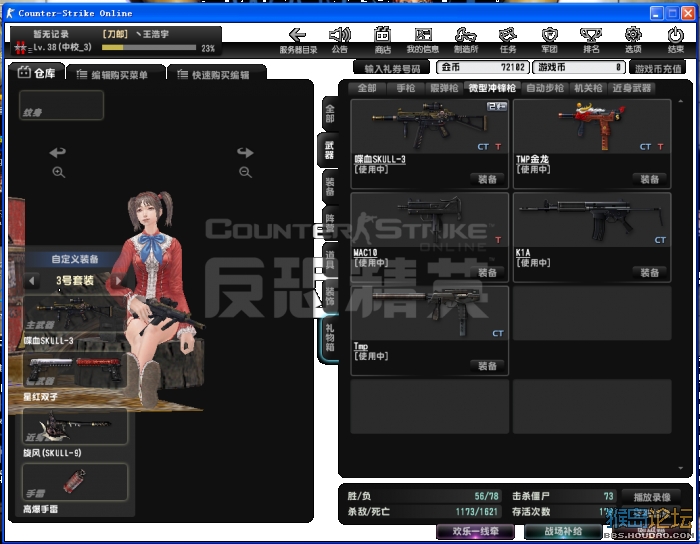Click the 欢乐一线牵 button
Viewport: 700px width, 544px height.
475,532
